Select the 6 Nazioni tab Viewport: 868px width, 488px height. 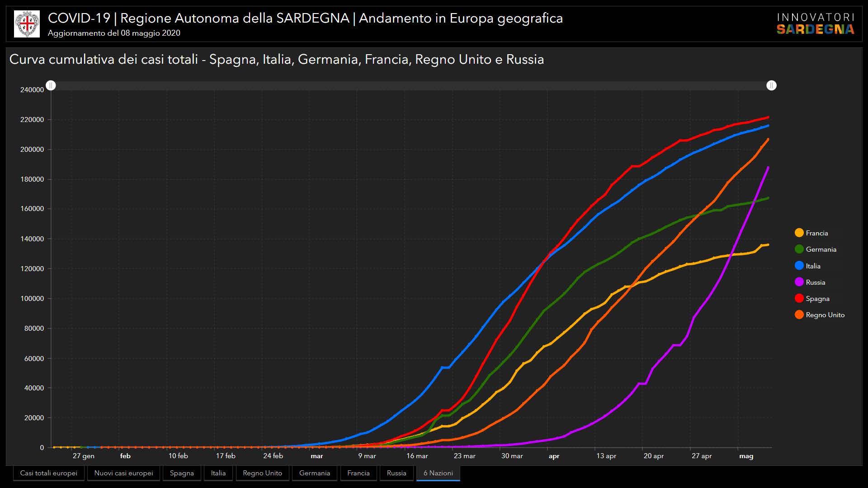(438, 473)
